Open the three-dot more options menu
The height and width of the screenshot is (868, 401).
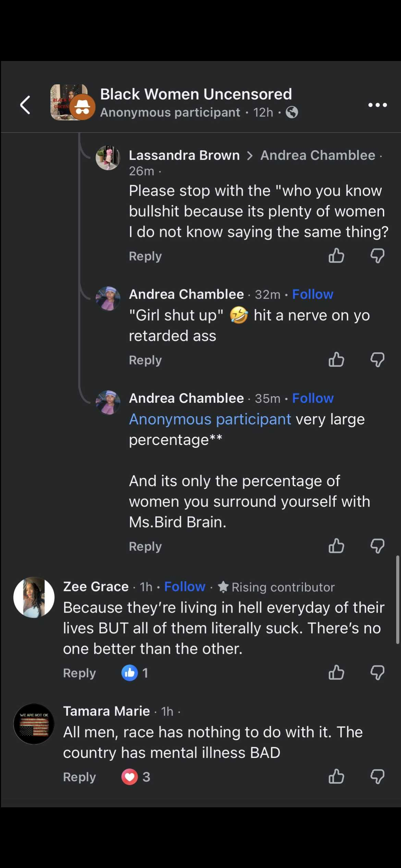(x=377, y=105)
